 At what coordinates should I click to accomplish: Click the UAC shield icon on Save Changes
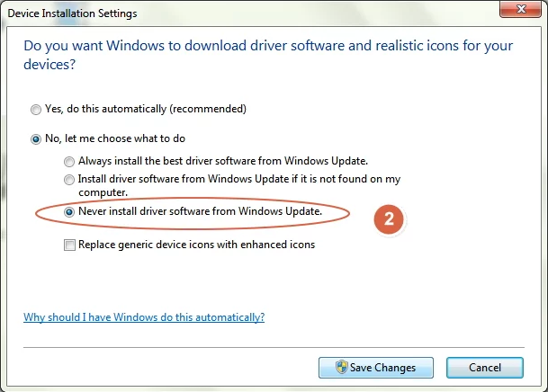point(341,367)
